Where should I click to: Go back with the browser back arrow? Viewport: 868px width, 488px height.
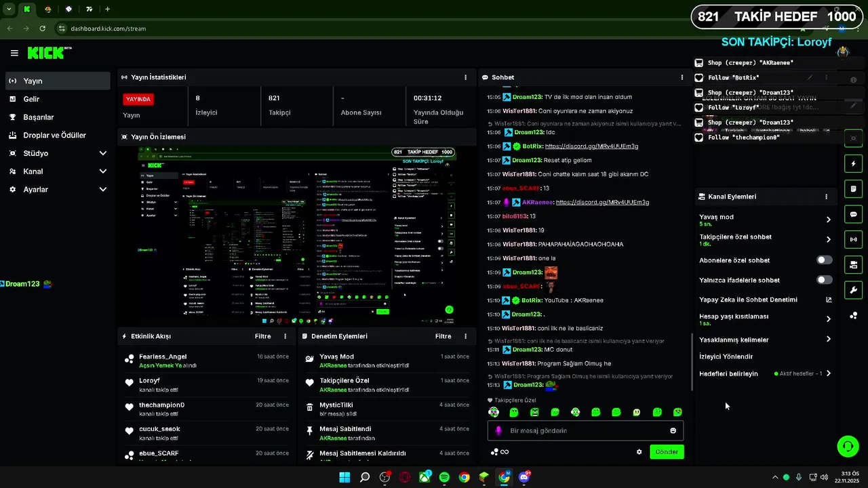[9, 28]
